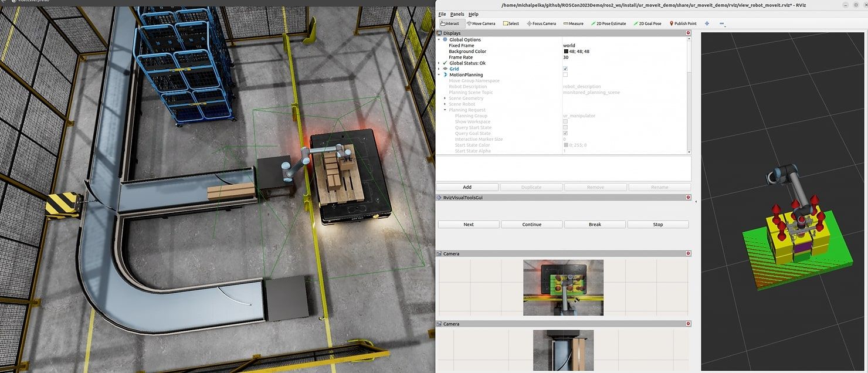Click the second Camera view image
Image resolution: width=868 pixels, height=373 pixels.
pyautogui.click(x=563, y=350)
